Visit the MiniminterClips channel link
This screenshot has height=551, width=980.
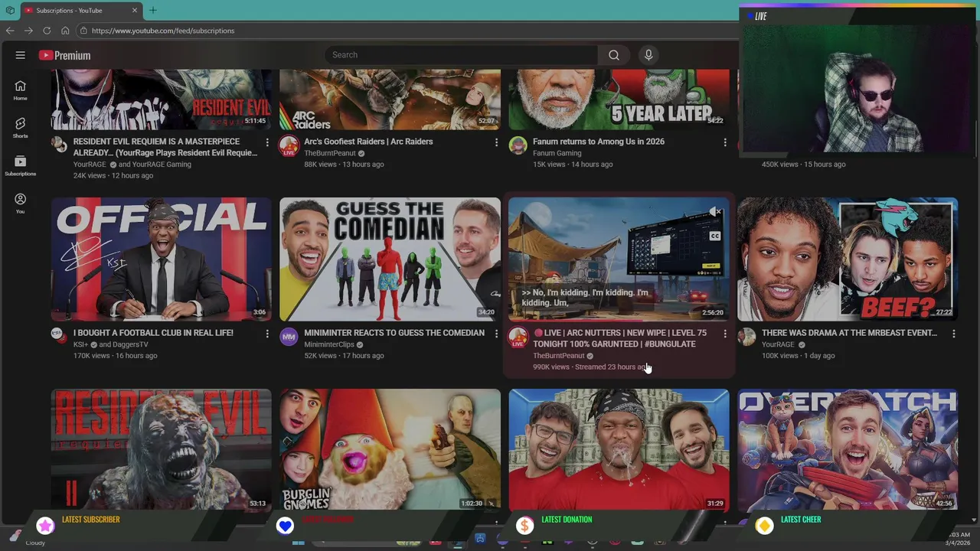(329, 344)
